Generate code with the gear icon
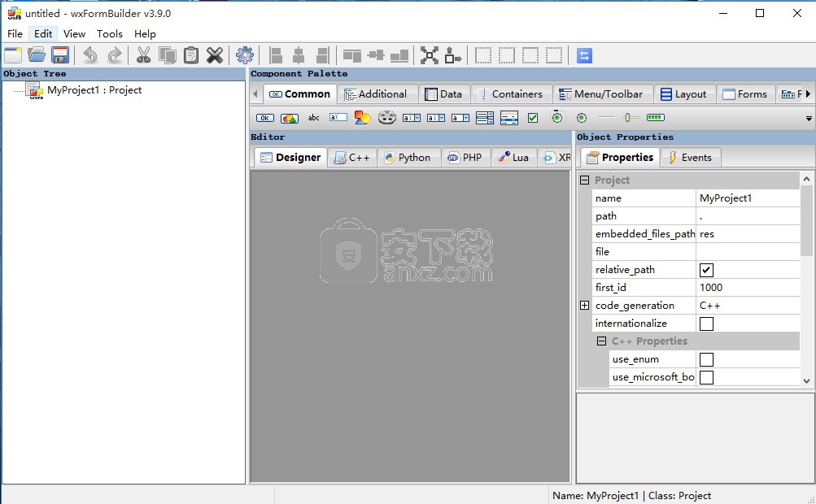Viewport: 816px width, 504px height. pos(245,55)
